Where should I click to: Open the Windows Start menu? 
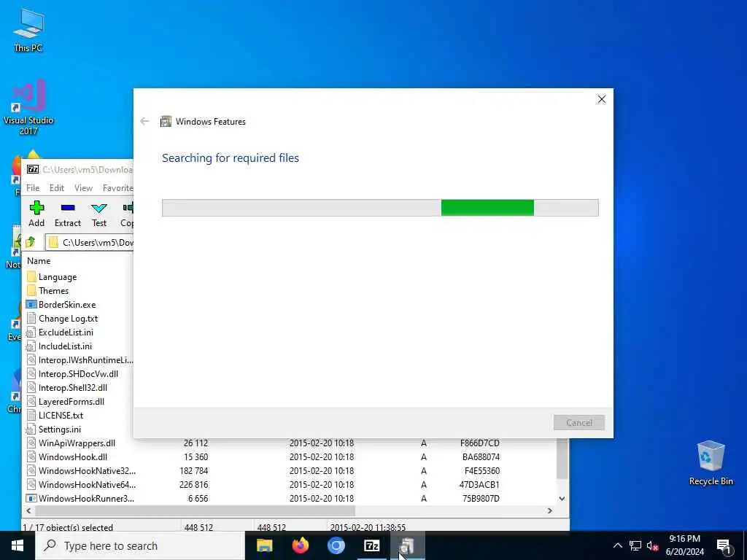coord(18,545)
